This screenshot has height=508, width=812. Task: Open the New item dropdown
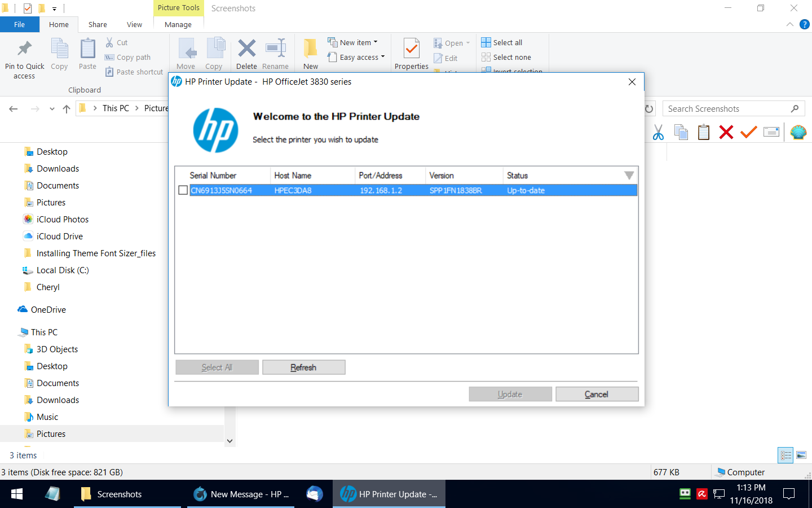coord(353,42)
